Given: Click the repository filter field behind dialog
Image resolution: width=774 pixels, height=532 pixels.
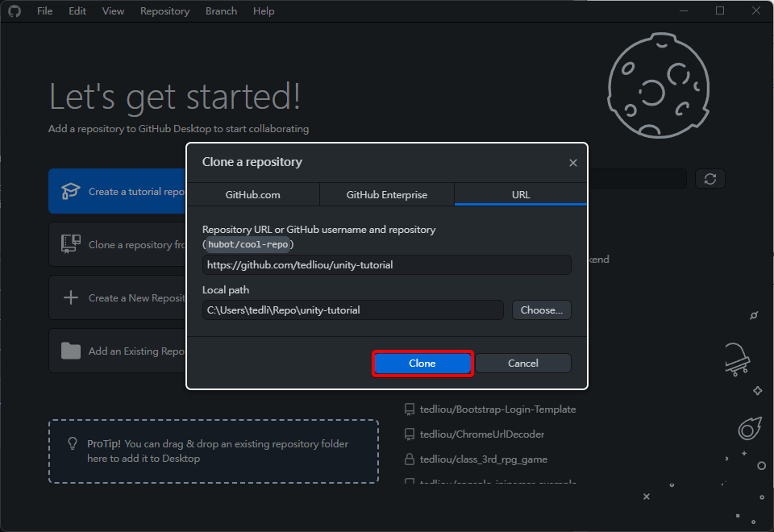Looking at the screenshot, I should (x=637, y=179).
